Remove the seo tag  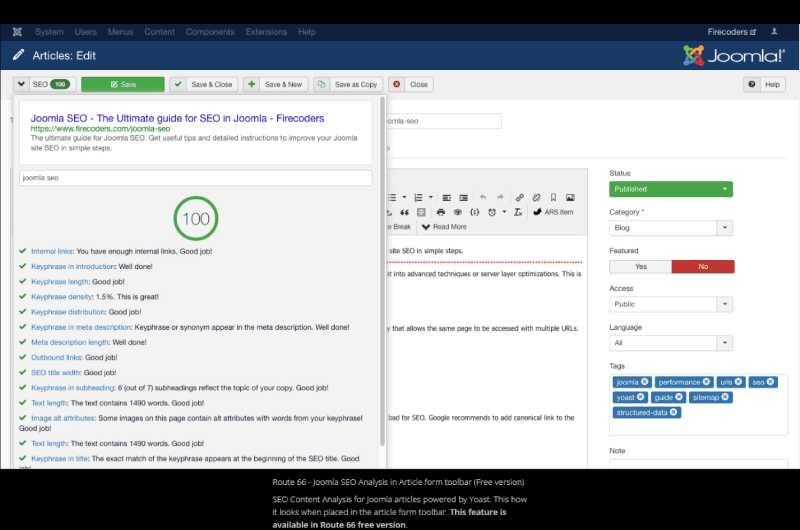point(770,382)
